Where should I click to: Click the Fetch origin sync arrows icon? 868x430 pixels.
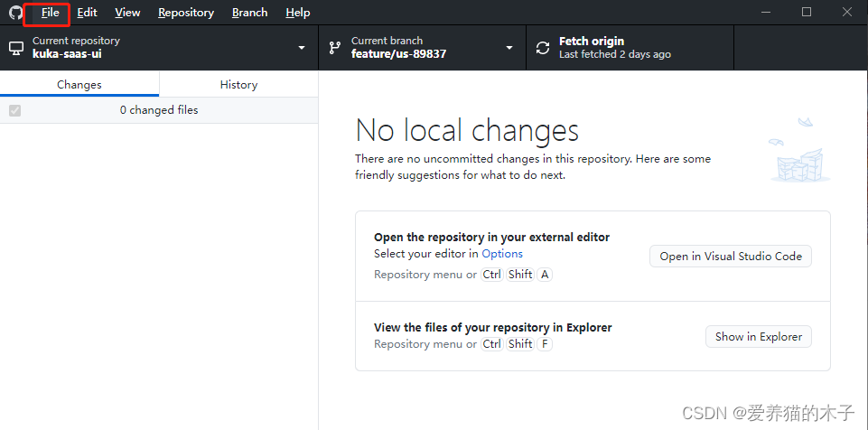(x=543, y=48)
